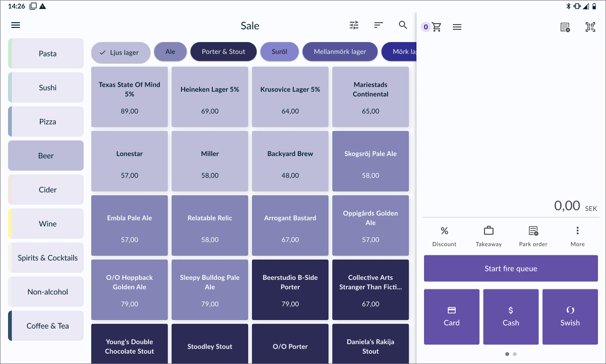Open the QR code scanner
The height and width of the screenshot is (364, 606).
click(x=590, y=27)
